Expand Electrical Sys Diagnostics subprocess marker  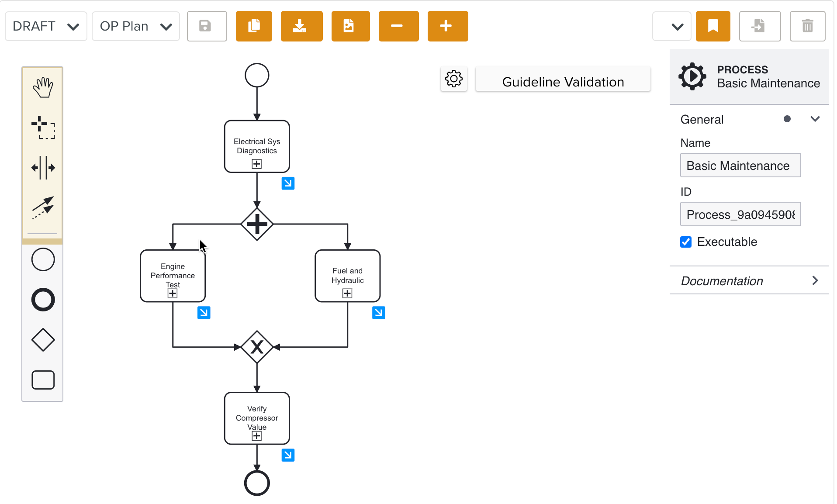257,164
